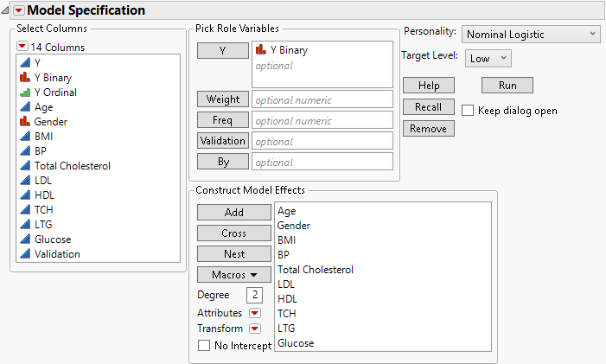Viewport: 606px width, 364px height.
Task: Toggle the No Intercept checkbox
Action: (x=204, y=345)
